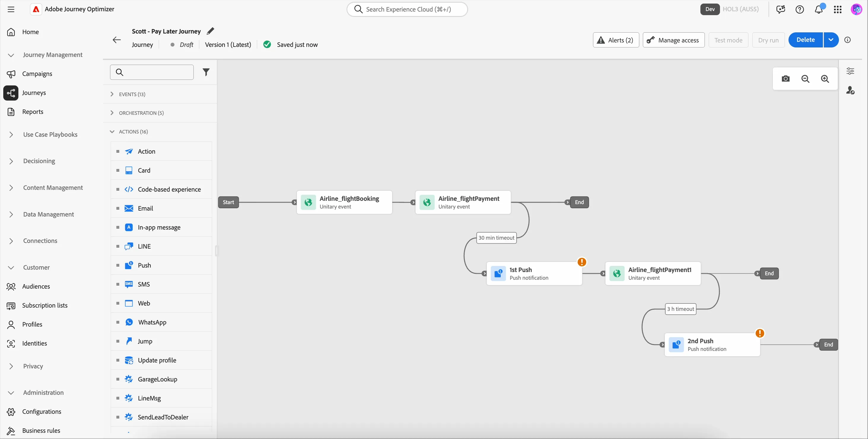Image resolution: width=868 pixels, height=439 pixels.
Task: Take a canvas screenshot with camera icon
Action: [786, 79]
